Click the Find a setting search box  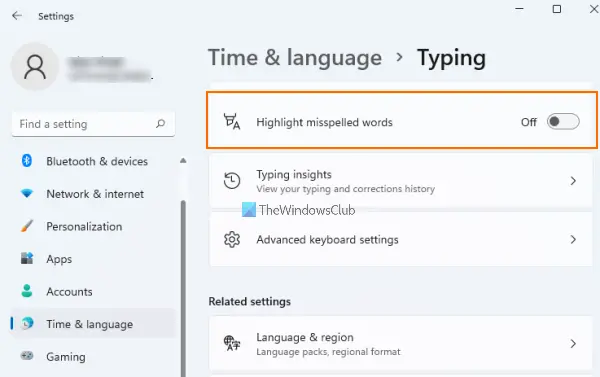pos(93,124)
